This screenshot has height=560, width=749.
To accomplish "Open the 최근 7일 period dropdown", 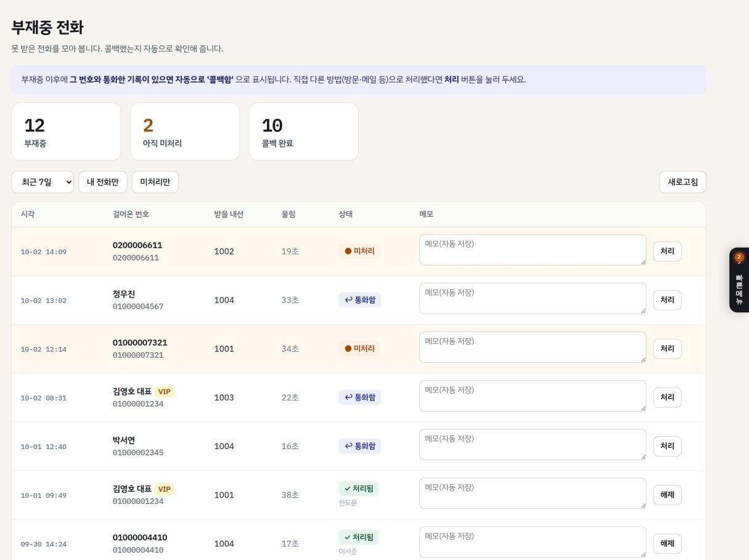I will pos(42,182).
